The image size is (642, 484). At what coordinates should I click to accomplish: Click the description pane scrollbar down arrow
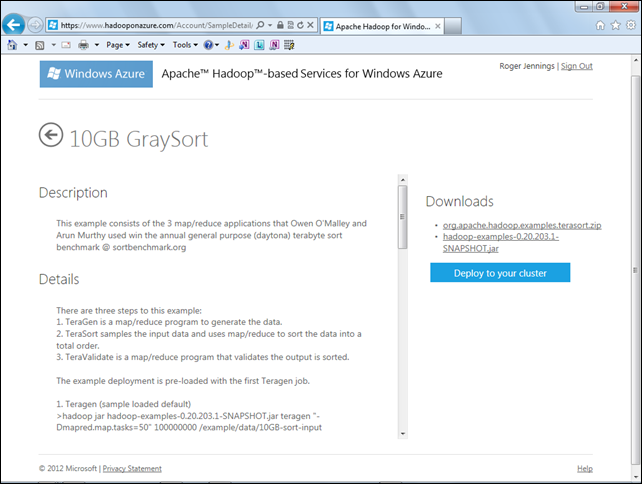tap(403, 434)
